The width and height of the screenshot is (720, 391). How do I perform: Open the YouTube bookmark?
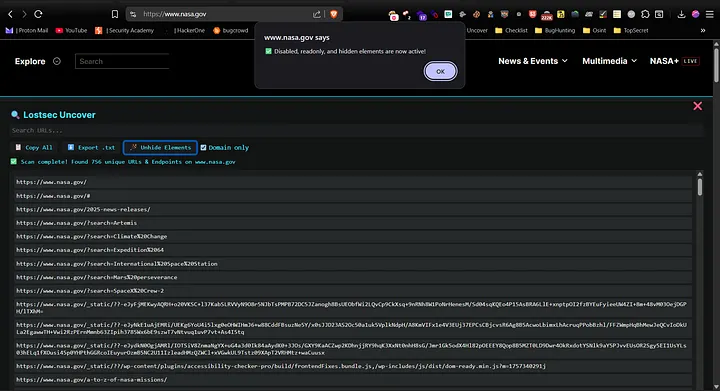[71, 30]
